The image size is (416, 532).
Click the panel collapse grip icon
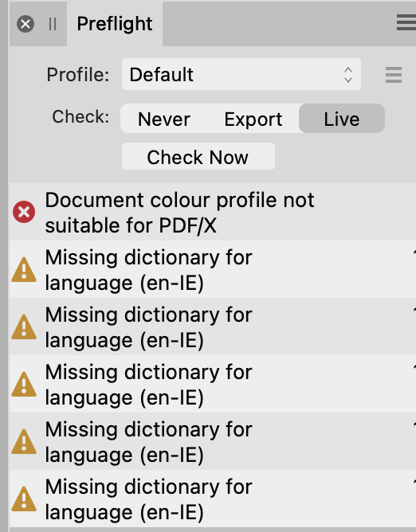(53, 24)
